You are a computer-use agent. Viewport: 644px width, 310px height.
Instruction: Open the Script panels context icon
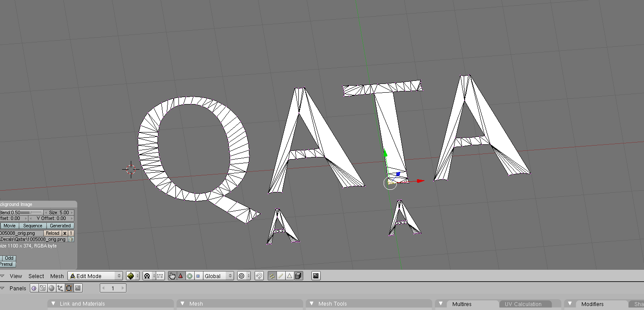coord(42,288)
